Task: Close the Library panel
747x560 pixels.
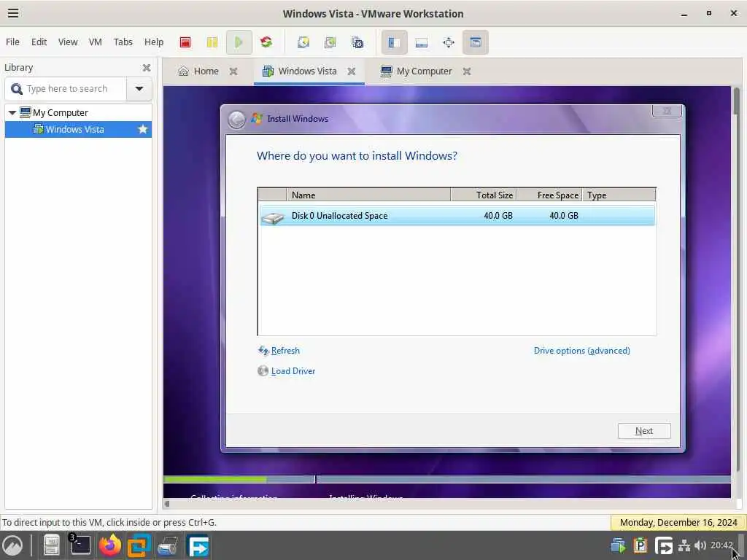Action: click(x=146, y=68)
